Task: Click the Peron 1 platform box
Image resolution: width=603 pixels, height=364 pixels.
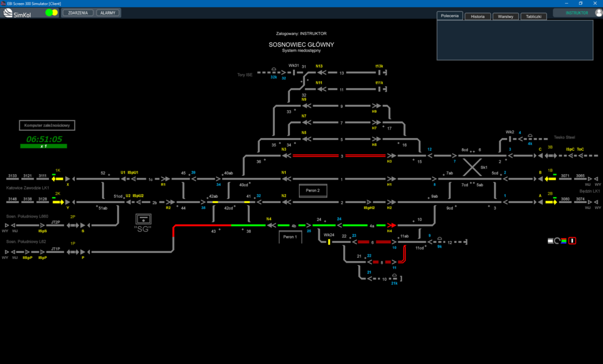Action: point(290,237)
